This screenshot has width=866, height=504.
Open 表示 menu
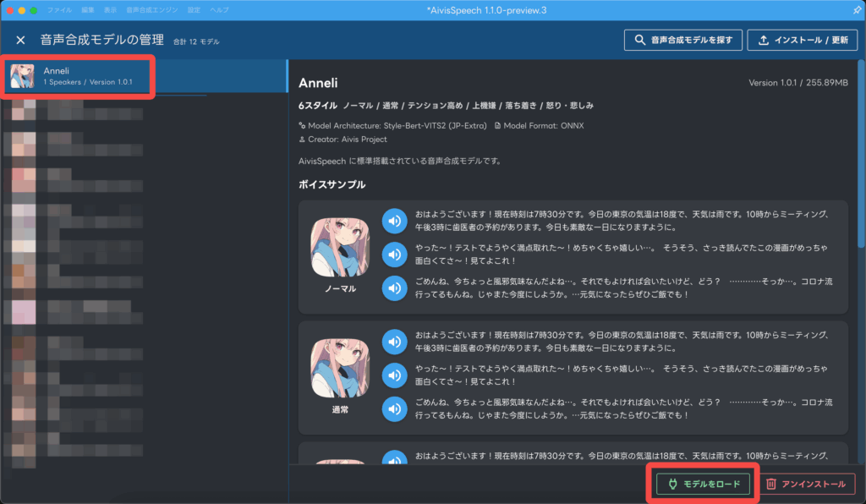111,10
